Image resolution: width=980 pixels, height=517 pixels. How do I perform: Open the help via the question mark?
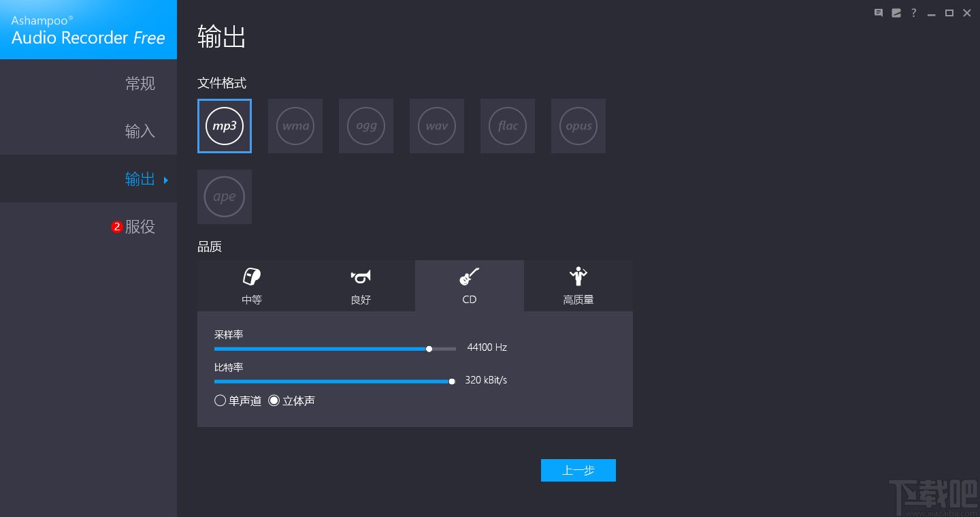(913, 12)
